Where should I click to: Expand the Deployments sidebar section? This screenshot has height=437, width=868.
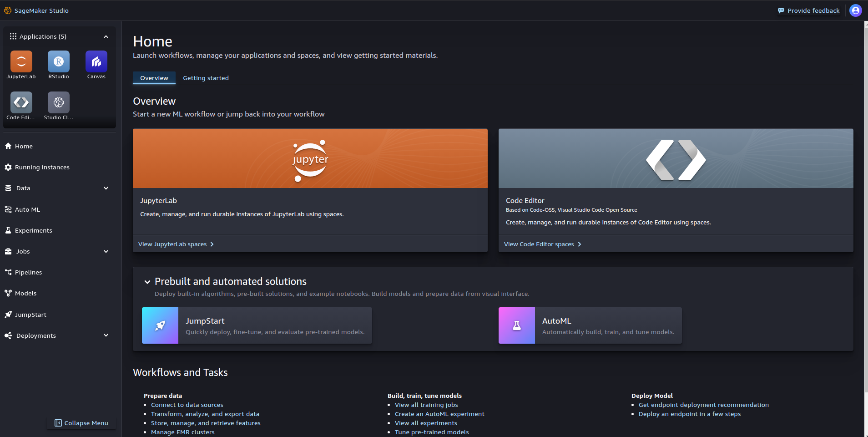click(106, 335)
